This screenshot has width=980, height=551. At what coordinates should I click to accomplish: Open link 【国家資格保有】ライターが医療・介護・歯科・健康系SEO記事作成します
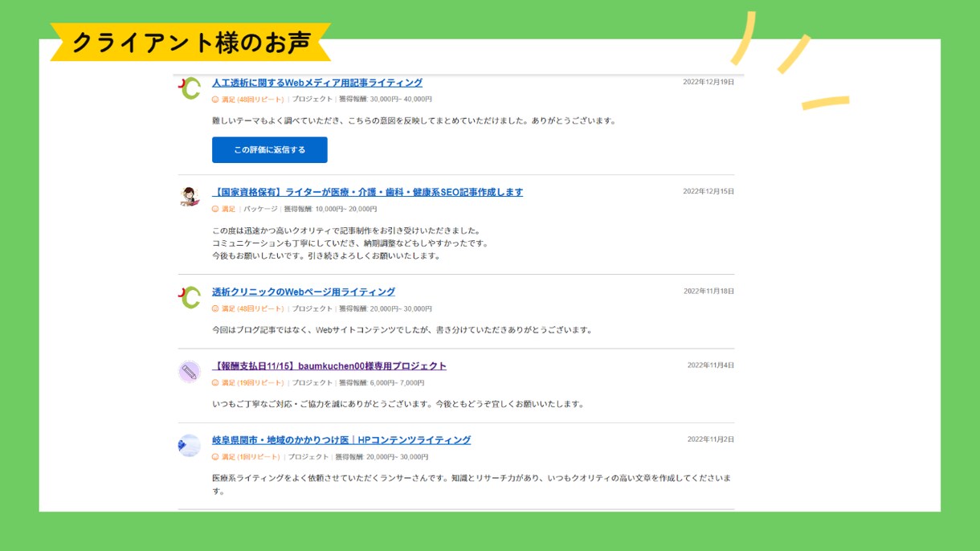367,192
